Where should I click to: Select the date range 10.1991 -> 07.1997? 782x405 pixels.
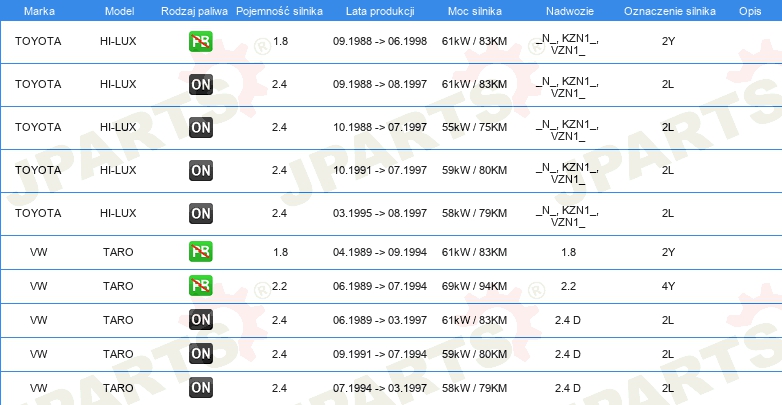coord(380,170)
